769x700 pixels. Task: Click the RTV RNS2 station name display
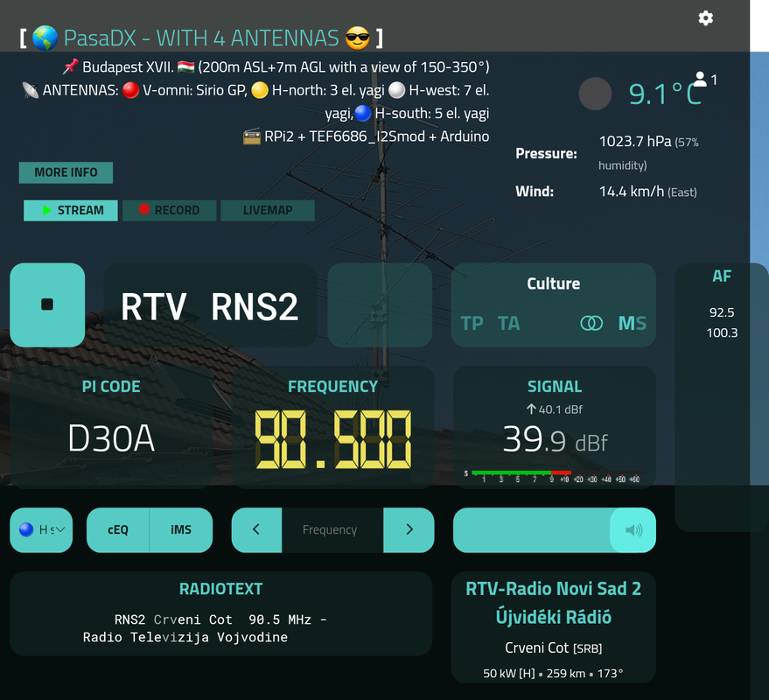[209, 307]
